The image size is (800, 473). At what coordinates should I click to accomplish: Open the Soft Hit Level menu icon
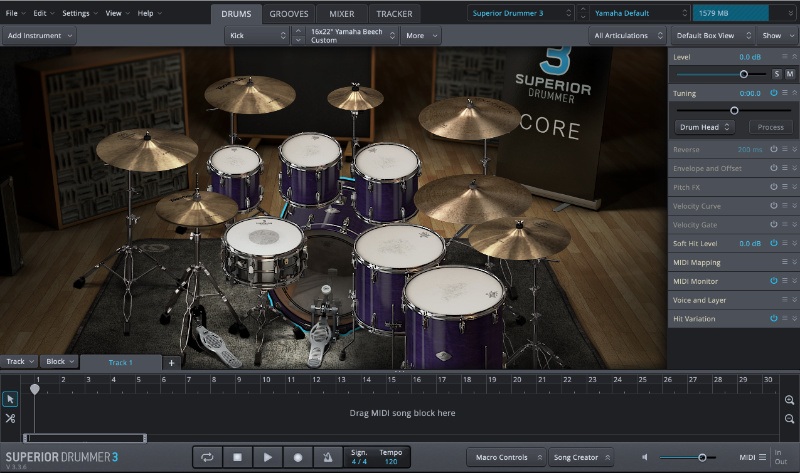[x=785, y=243]
